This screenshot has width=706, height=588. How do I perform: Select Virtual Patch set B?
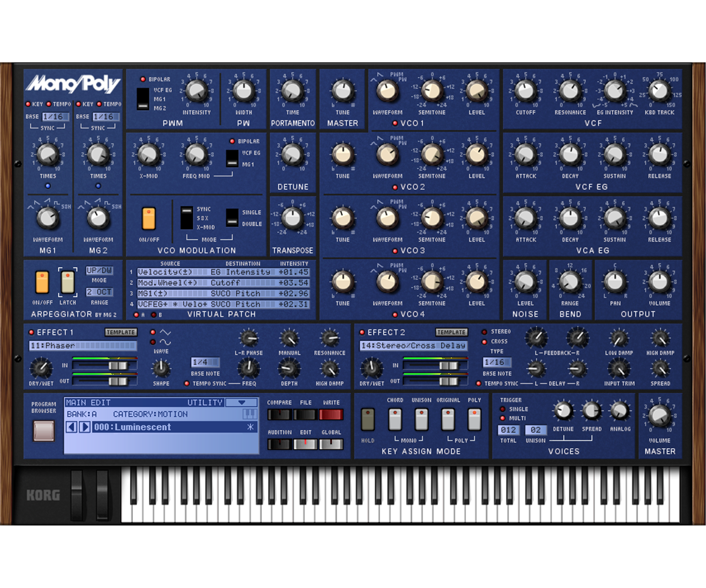[152, 315]
